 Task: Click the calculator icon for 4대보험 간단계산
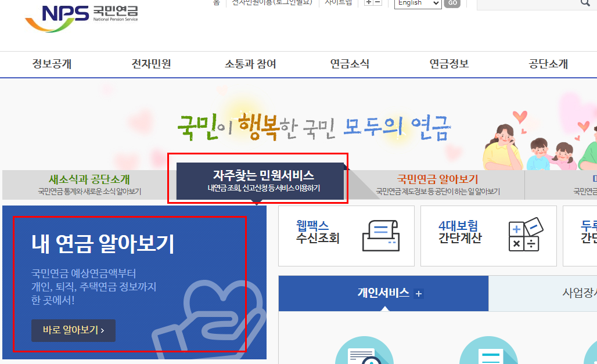[526, 234]
